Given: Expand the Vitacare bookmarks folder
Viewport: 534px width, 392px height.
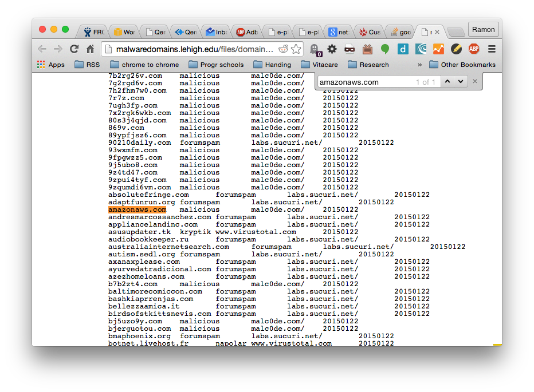Looking at the screenshot, I should point(320,65).
